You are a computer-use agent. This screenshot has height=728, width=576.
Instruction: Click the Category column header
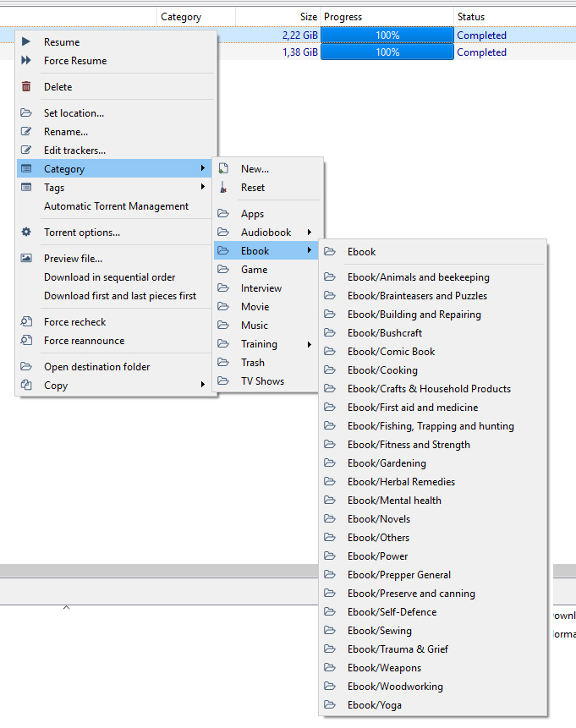[196, 17]
